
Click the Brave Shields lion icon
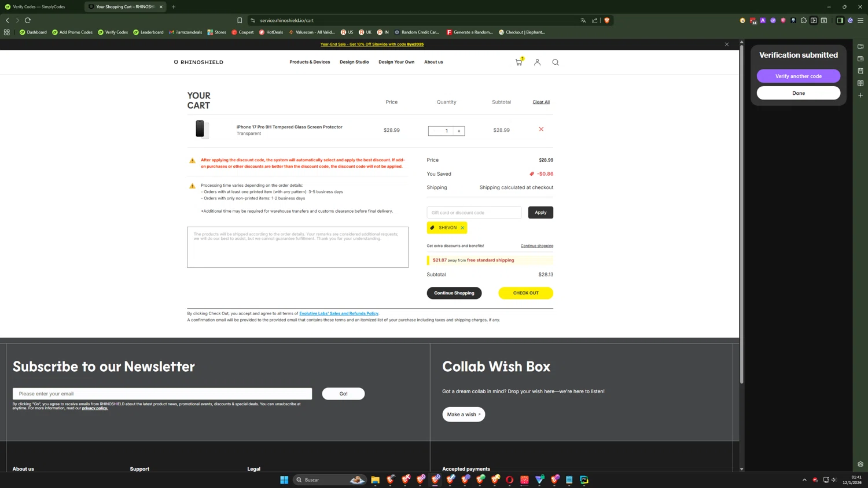coord(606,20)
